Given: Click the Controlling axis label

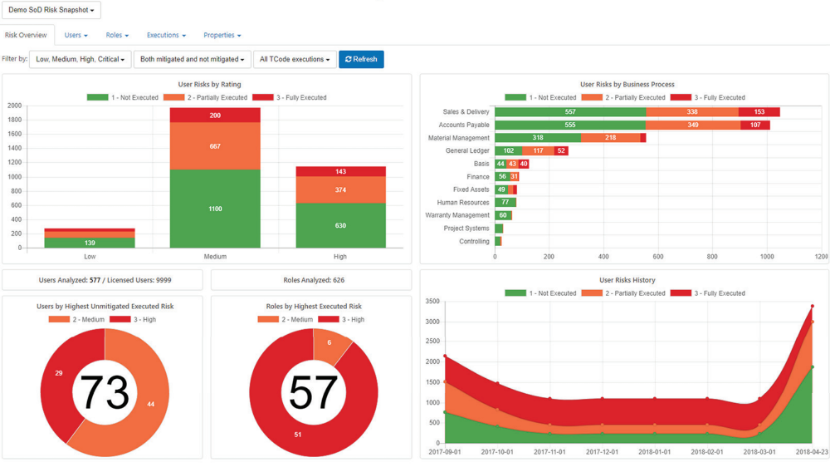Looking at the screenshot, I should [x=474, y=241].
